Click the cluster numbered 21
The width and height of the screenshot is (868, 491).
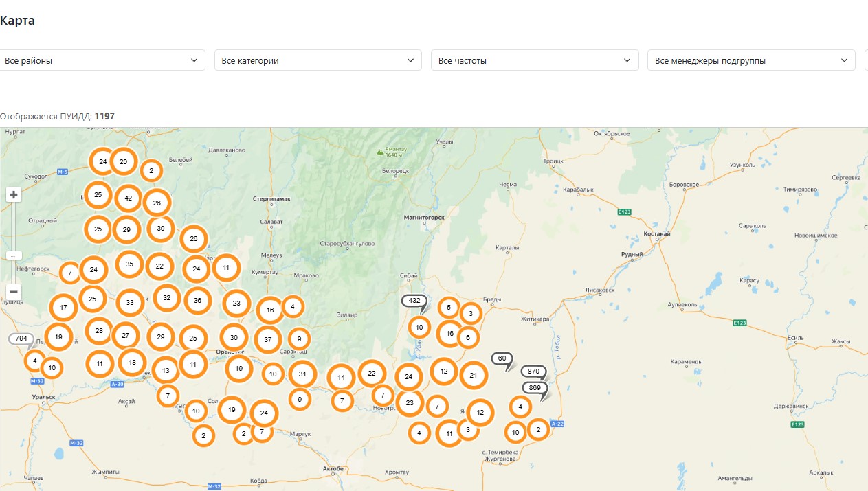pyautogui.click(x=474, y=375)
